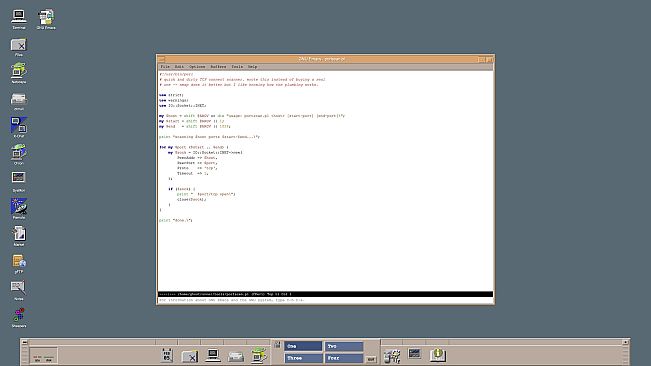Click the "Proto => 'tcp'," code line
The width and height of the screenshot is (651, 366).
coord(197,168)
